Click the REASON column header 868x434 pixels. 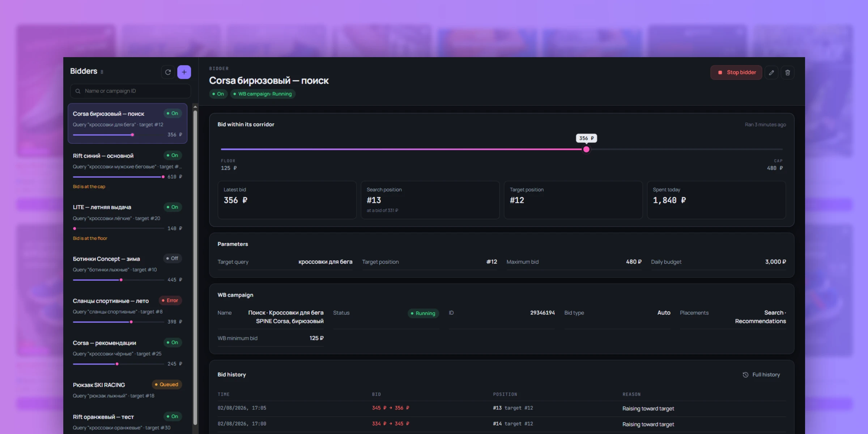click(x=631, y=395)
